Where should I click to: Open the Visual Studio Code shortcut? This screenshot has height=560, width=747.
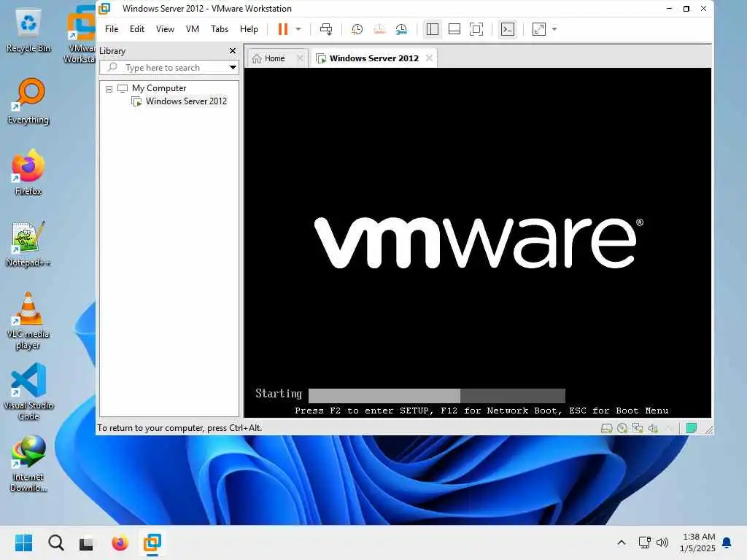(28, 392)
